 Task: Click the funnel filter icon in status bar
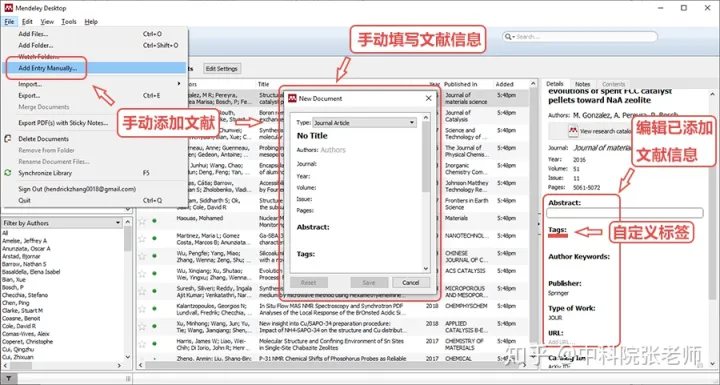coord(9,379)
